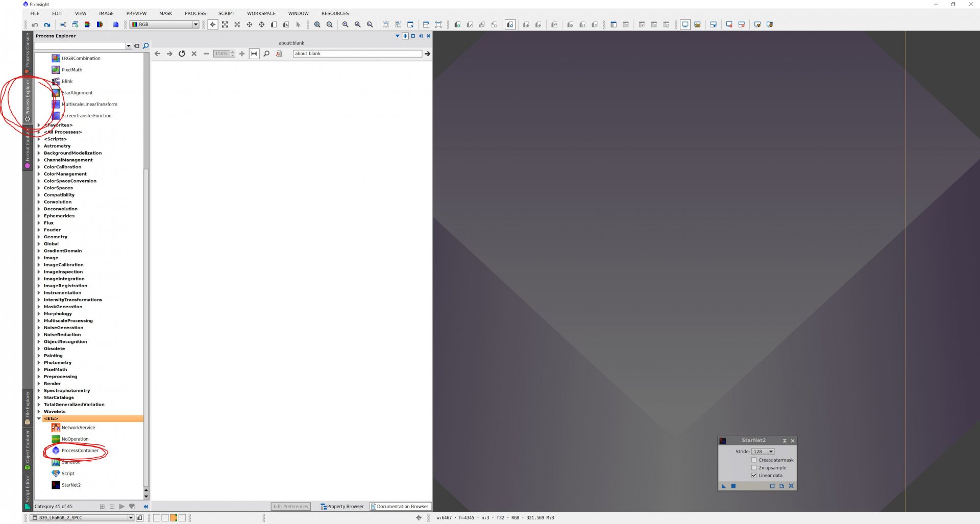Viewport: 980px width, 524px height.
Task: Enable the 2x upsample checkbox
Action: point(754,468)
